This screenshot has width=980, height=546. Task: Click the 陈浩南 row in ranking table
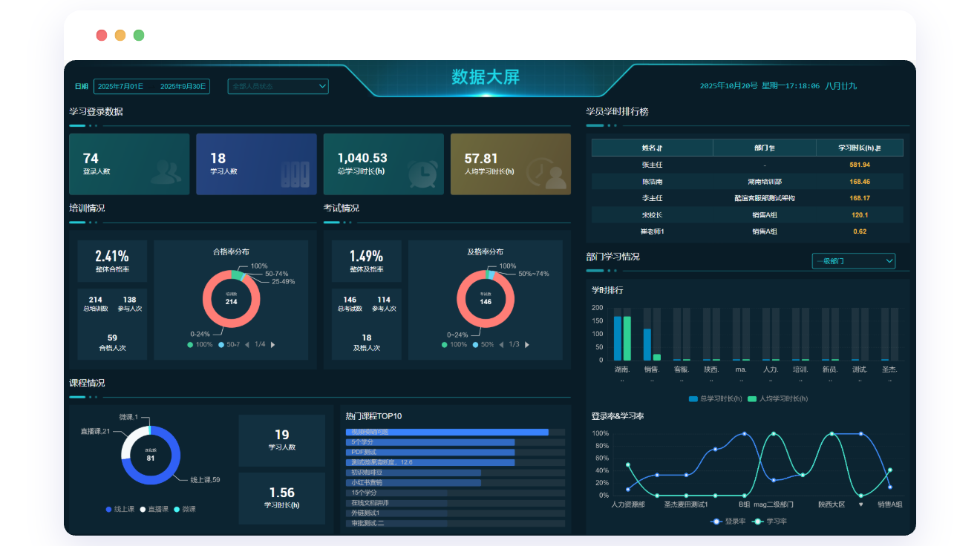click(x=747, y=182)
